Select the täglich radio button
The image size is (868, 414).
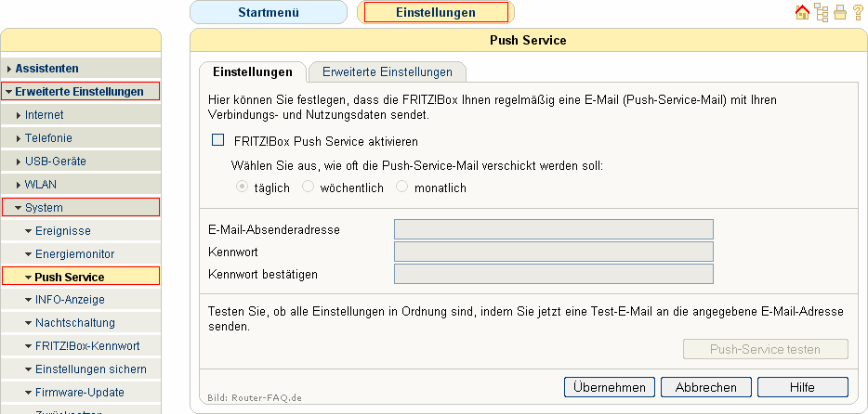(242, 188)
